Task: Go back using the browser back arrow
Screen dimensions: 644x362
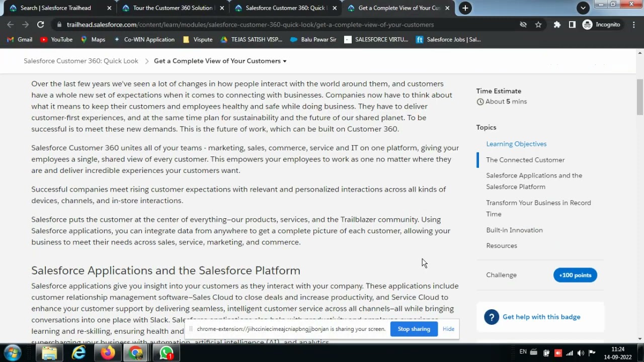Action: pos(11,25)
